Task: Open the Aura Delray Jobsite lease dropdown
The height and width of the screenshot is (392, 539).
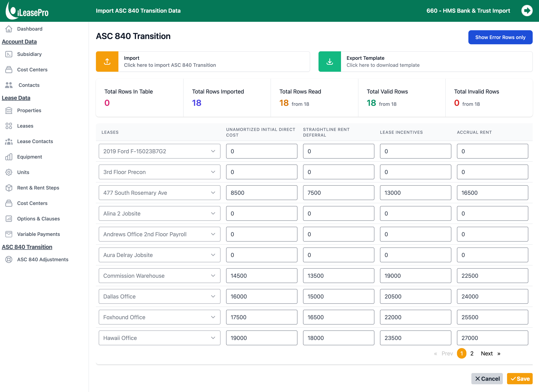Action: (x=160, y=255)
